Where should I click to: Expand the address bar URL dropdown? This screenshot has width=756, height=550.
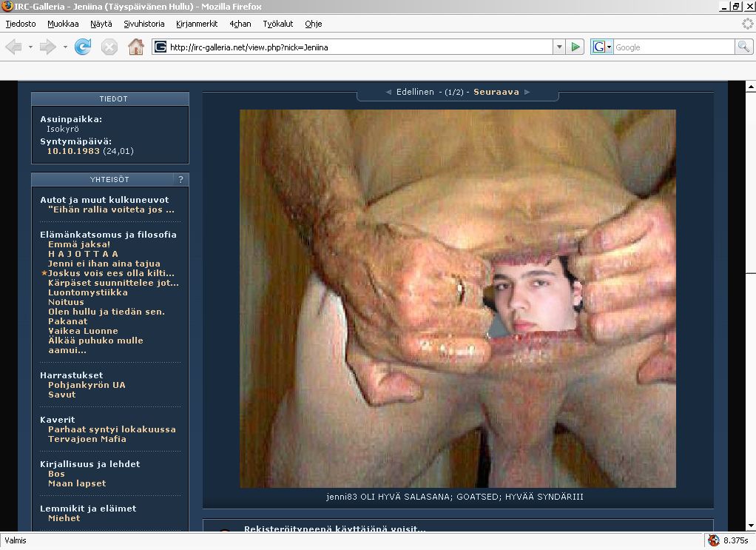pyautogui.click(x=559, y=47)
